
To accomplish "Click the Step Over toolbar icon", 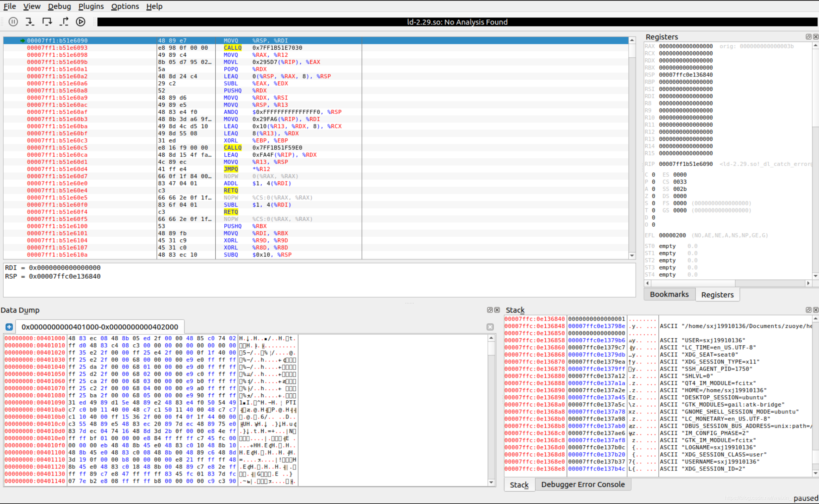I will click(x=47, y=22).
